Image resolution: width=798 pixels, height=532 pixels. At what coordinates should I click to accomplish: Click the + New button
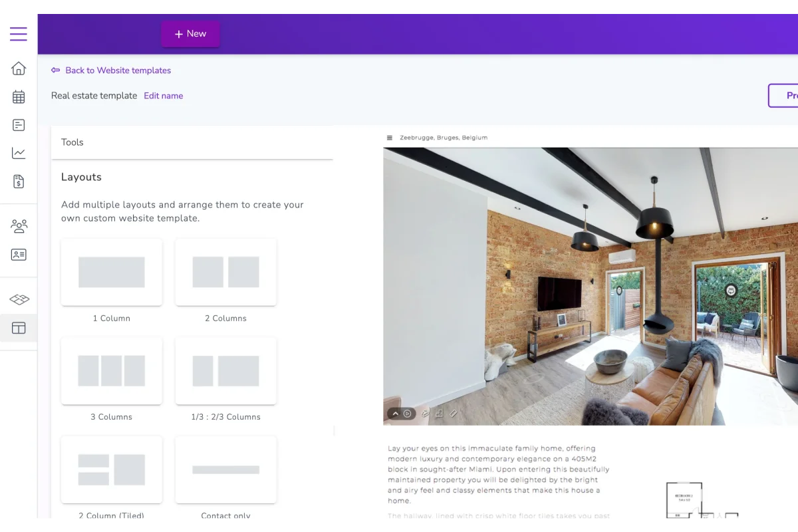tap(190, 34)
